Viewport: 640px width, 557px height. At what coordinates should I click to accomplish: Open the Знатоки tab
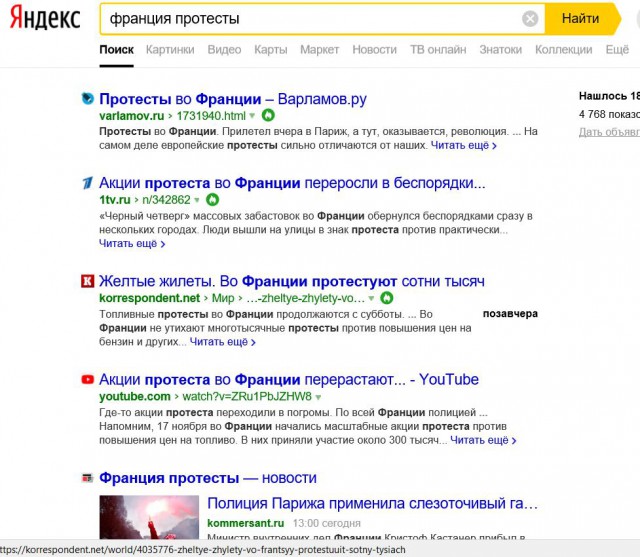500,49
